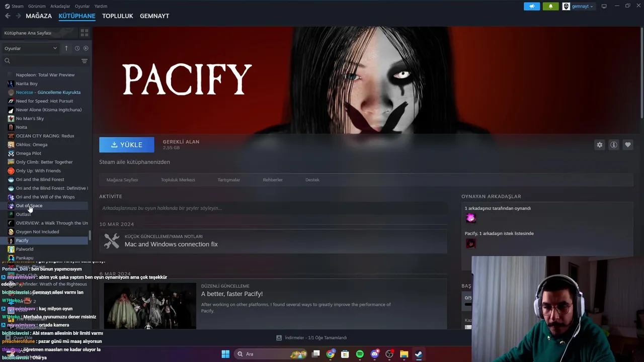
Task: Open Windows Start menu
Action: pyautogui.click(x=225, y=354)
